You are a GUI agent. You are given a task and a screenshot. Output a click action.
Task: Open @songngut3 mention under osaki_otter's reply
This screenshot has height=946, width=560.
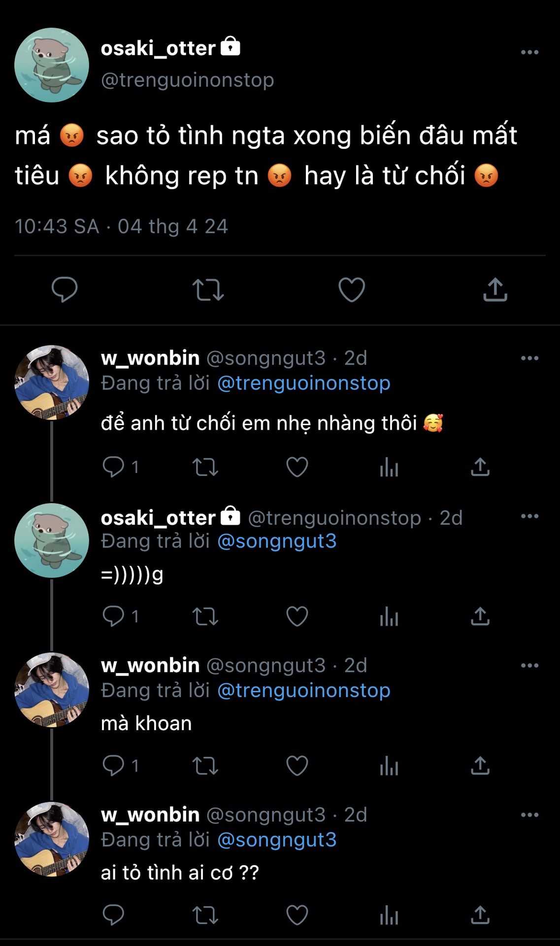[277, 541]
